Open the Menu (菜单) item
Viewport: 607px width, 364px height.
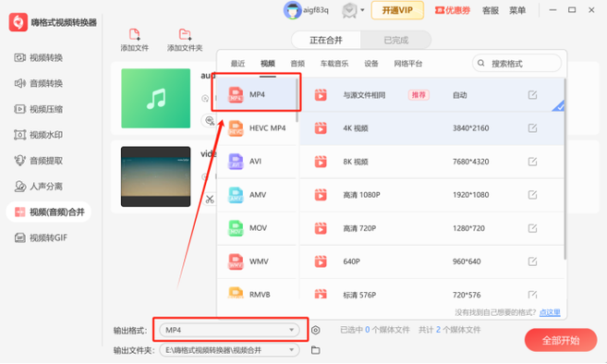[517, 10]
